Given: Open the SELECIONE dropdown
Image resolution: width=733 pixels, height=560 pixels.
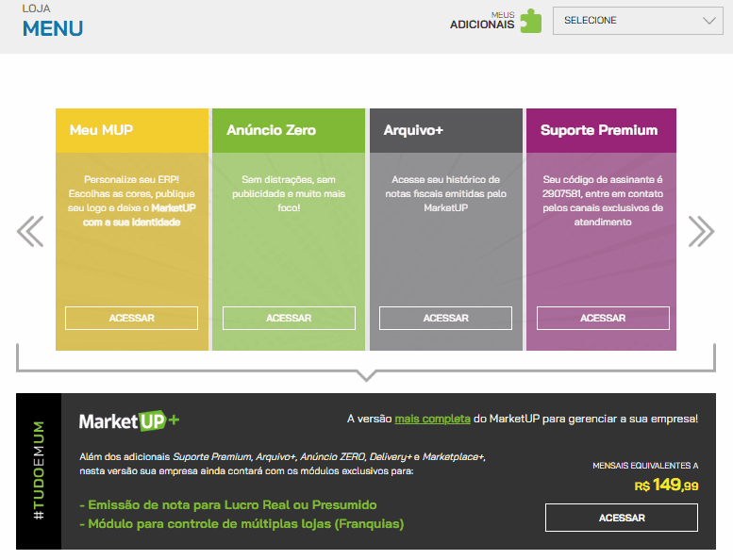Looking at the screenshot, I should coord(638,21).
